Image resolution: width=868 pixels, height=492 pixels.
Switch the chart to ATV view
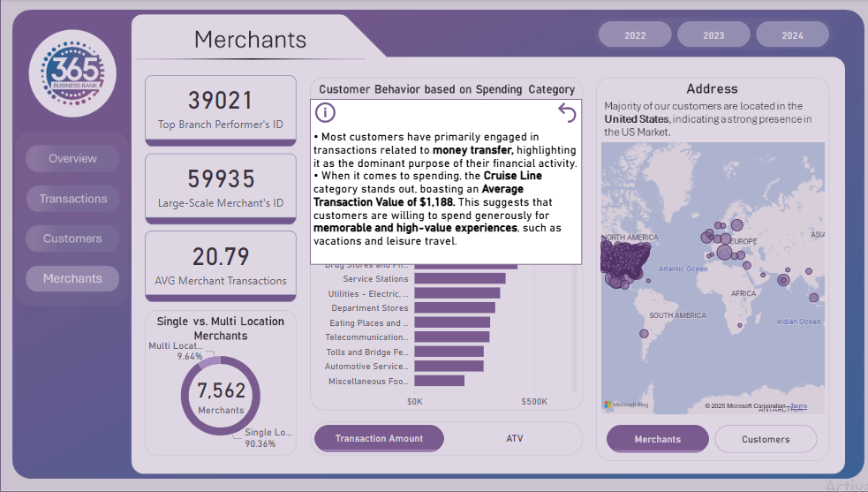click(x=515, y=438)
